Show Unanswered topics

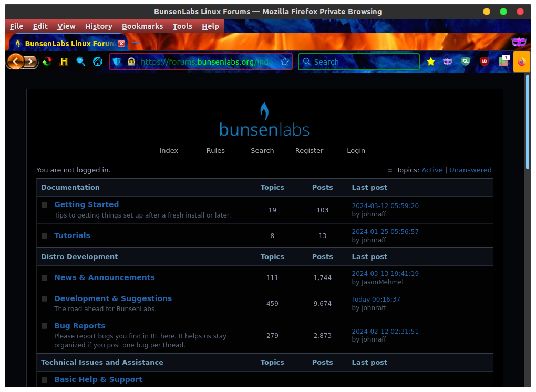[470, 170]
